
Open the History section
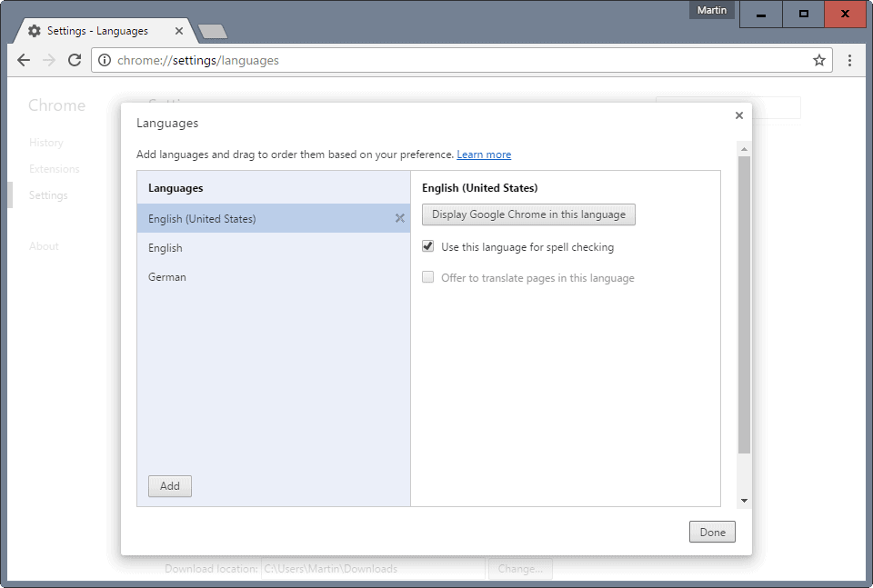[x=45, y=143]
